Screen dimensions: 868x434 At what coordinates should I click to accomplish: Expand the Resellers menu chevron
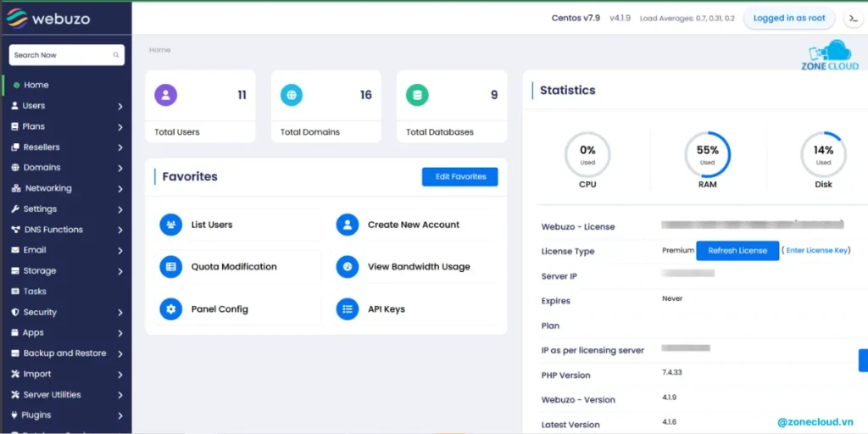coord(120,147)
